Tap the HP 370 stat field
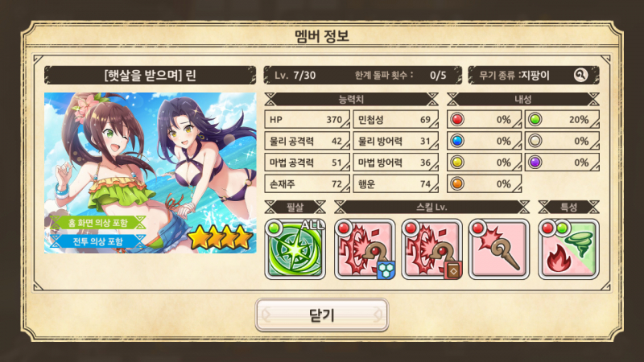Viewport: 644px width, 362px height. click(x=308, y=119)
